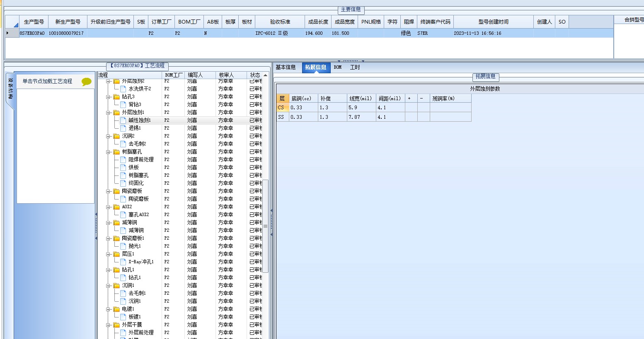Image resolution: width=644 pixels, height=339 pixels.
Task: Click the folder icon beside 沉铜2
Action: [x=117, y=136]
